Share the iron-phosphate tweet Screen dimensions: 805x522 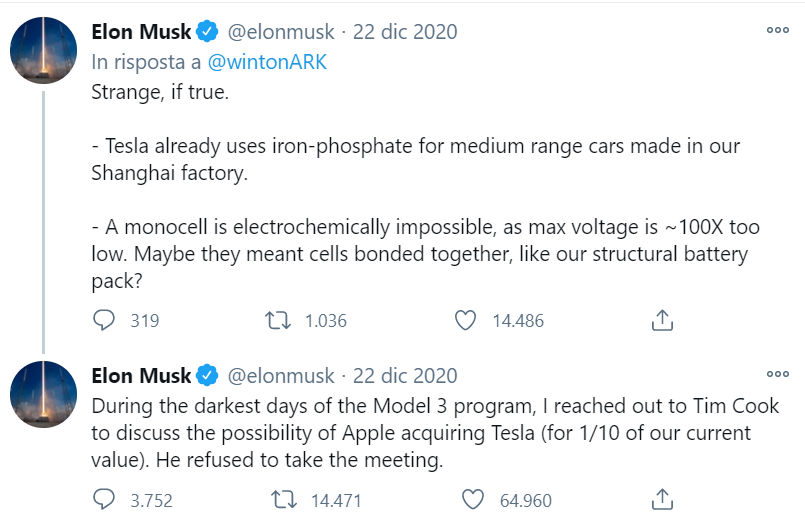[x=661, y=321]
